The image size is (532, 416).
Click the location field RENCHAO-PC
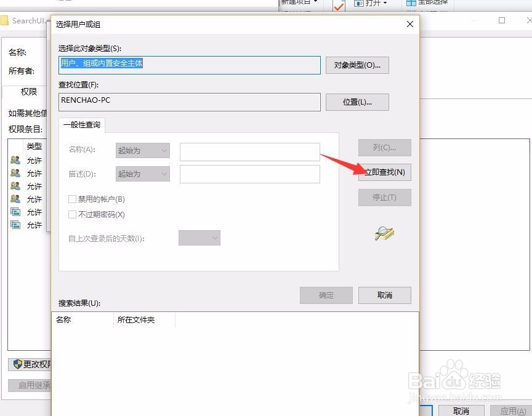[x=189, y=102]
